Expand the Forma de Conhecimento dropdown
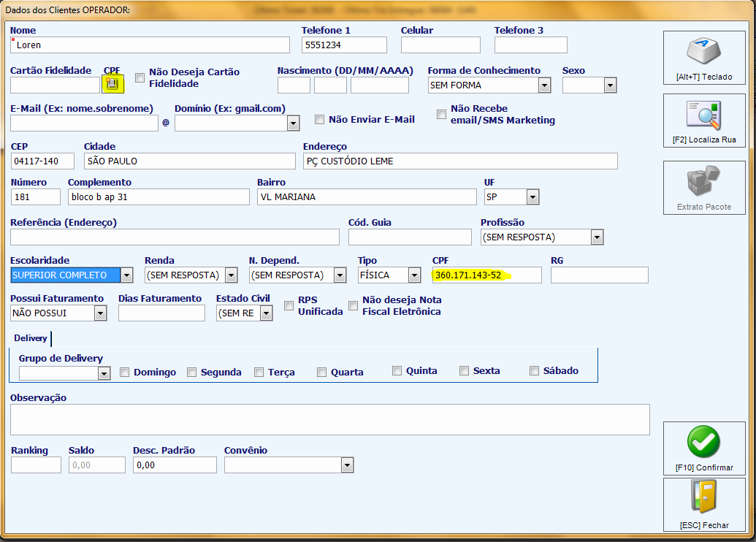756x542 pixels. (x=544, y=85)
